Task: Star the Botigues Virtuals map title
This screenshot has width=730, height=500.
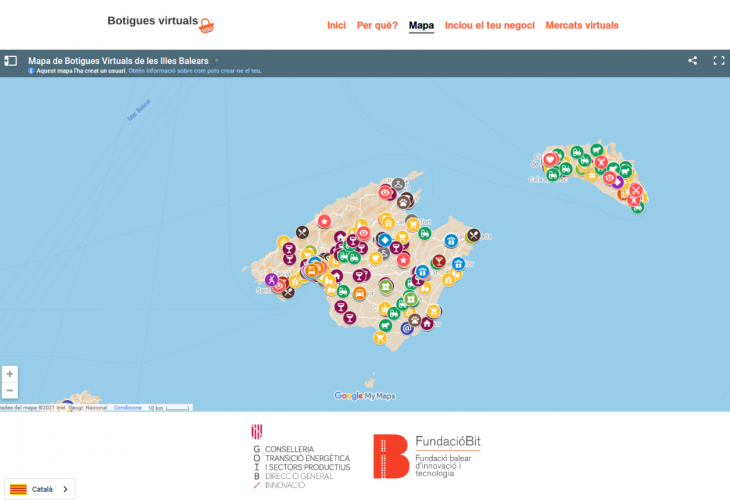Action: tap(217, 61)
